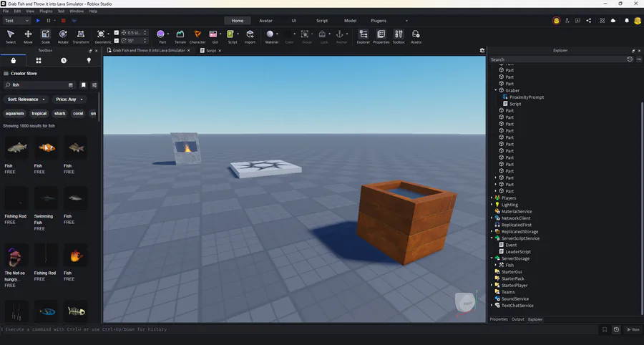Select the clownfish Fish asset thumbnail

click(x=46, y=148)
